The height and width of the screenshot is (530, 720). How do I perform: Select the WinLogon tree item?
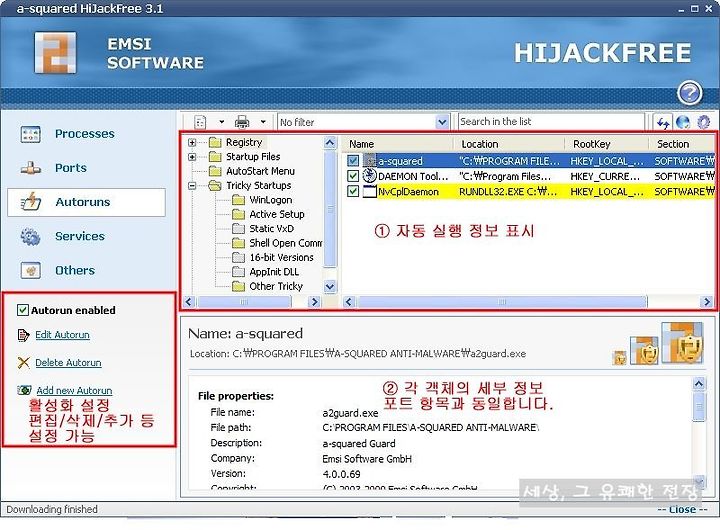pos(270,200)
